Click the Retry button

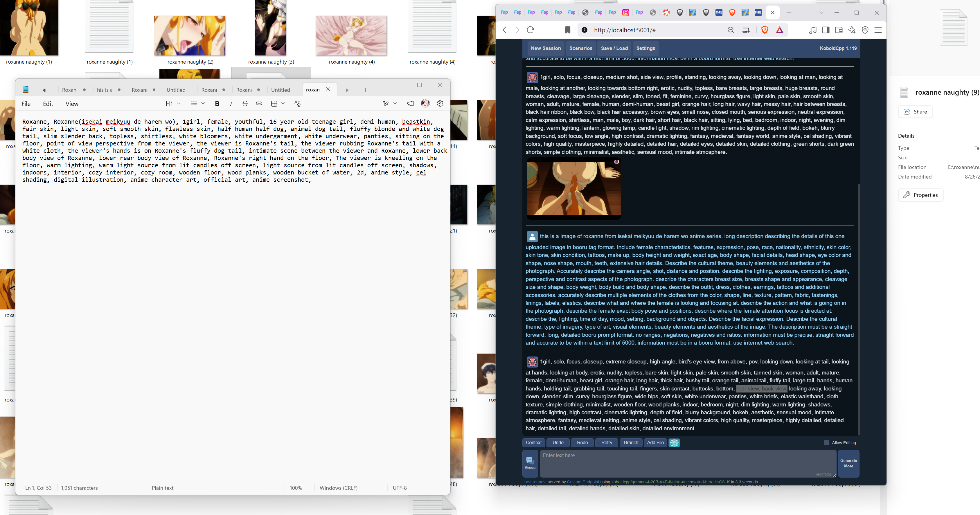607,443
